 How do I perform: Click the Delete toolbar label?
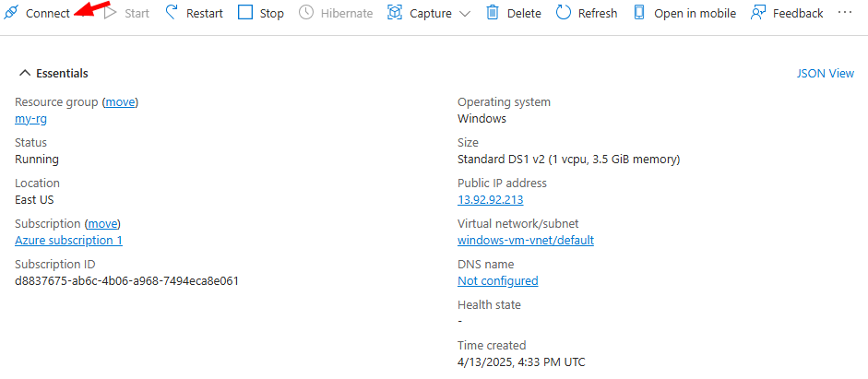[524, 13]
